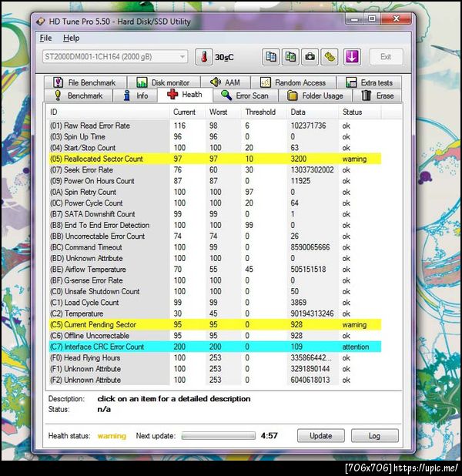
Task: Switch to the Info tab
Action: 136,96
